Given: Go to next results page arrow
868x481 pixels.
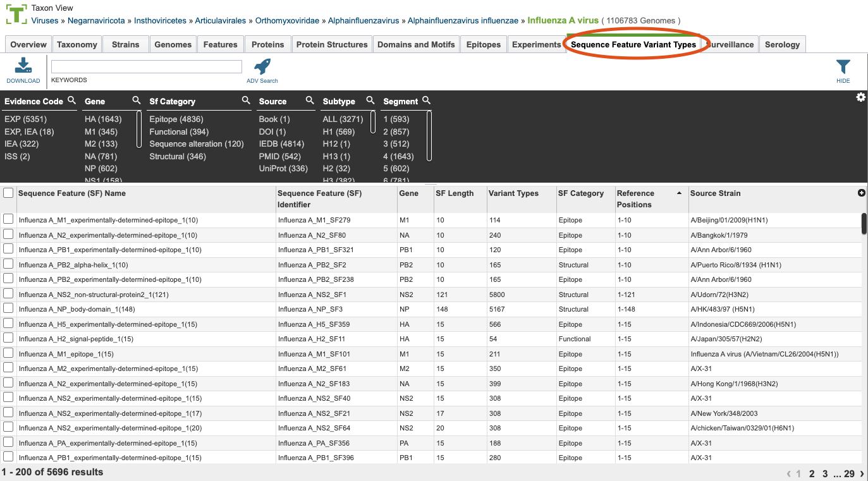Looking at the screenshot, I should 862,473.
